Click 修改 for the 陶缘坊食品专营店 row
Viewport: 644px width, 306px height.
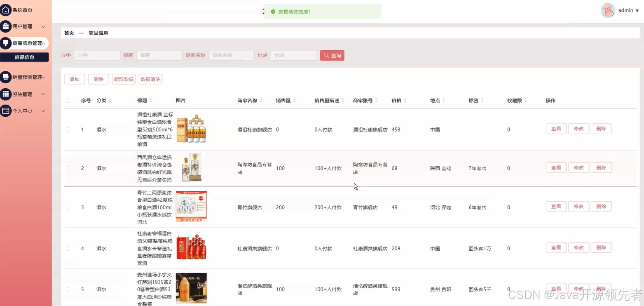coord(578,167)
